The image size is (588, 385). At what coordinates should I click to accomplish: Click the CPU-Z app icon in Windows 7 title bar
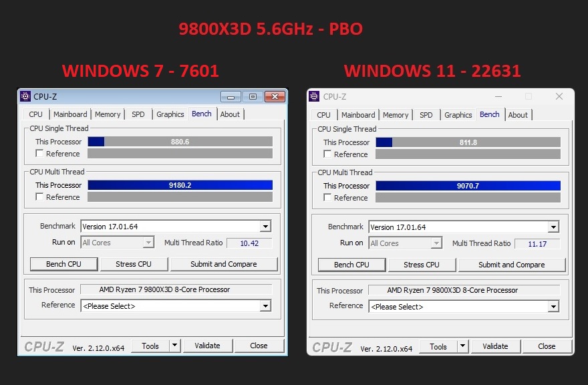(x=25, y=96)
